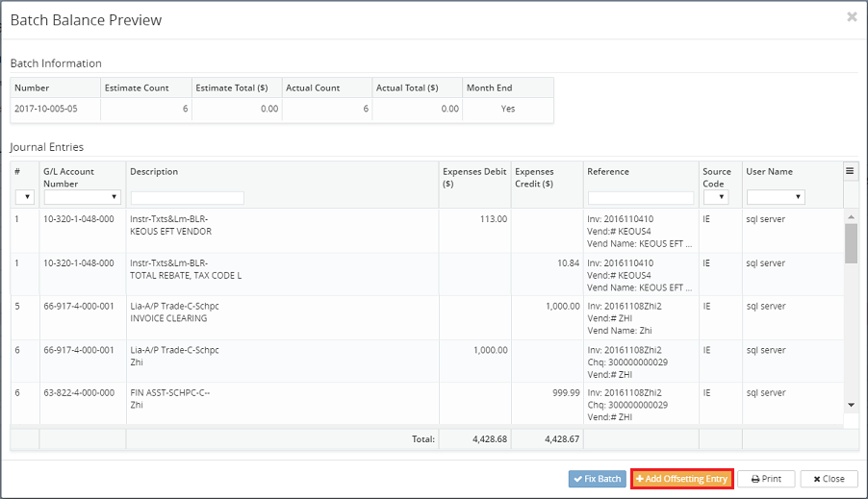Click the batch number 2017-10-005-05 cell
The height and width of the screenshot is (499, 868).
tap(54, 109)
